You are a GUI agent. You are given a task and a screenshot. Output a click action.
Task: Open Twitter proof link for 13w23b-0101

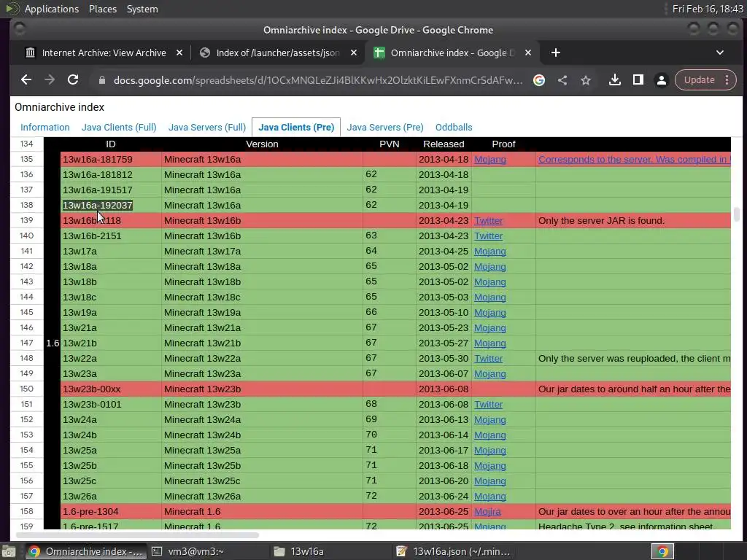[x=488, y=404]
